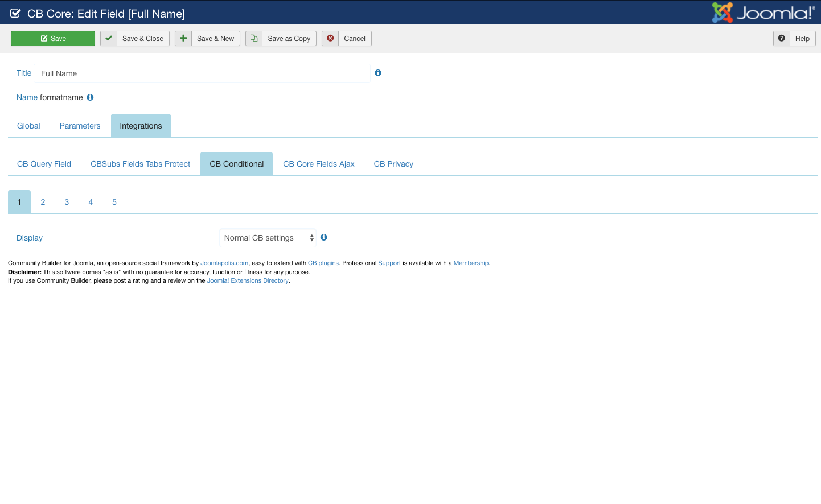Click into the Title input field
Image resolution: width=821 pixels, height=504 pixels.
(202, 73)
